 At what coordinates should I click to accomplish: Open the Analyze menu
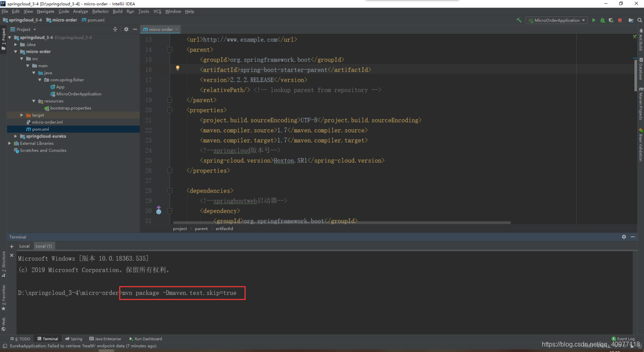click(80, 11)
